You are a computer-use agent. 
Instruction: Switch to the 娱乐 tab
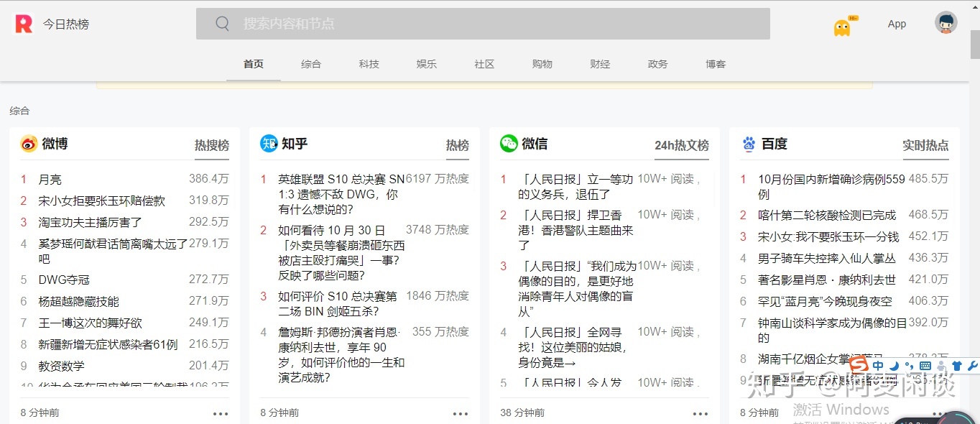point(427,64)
